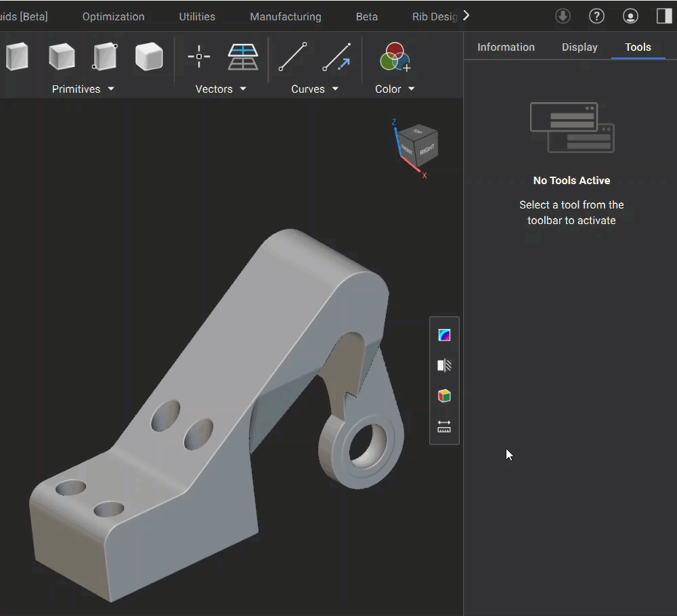
Task: Toggle the section cut view icon
Action: [x=444, y=366]
